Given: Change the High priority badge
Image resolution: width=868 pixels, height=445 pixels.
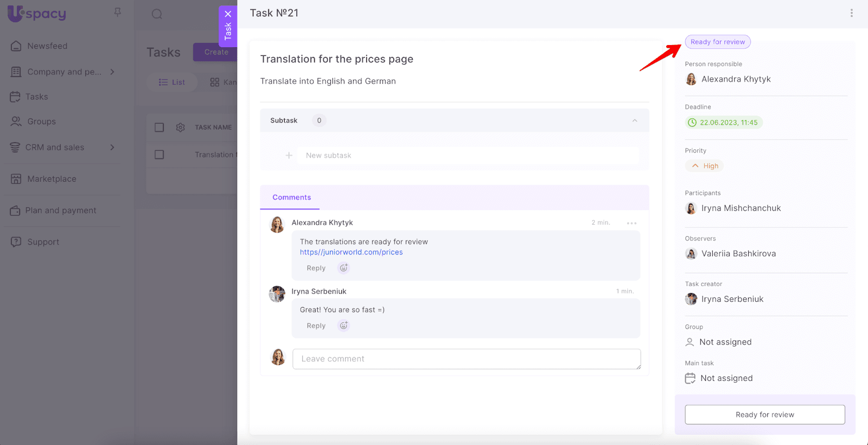Looking at the screenshot, I should tap(704, 166).
